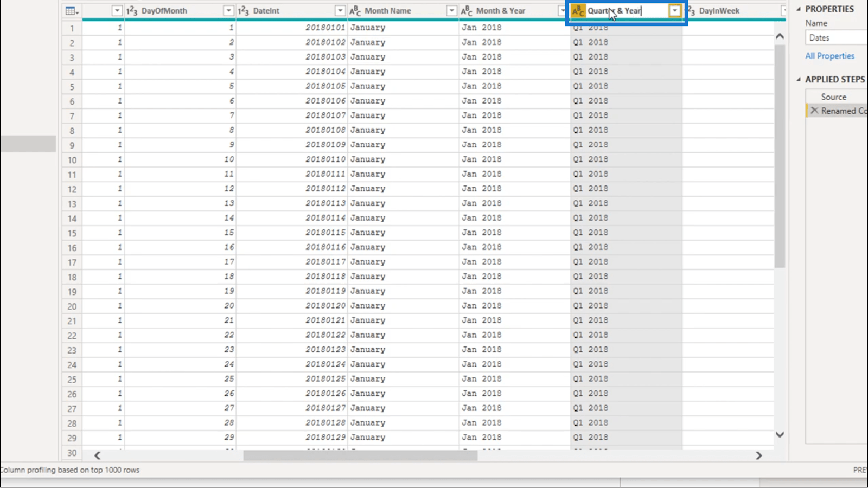Screen dimensions: 868x488
Task: Change the DayInWeek column data type icon
Action: click(691, 11)
